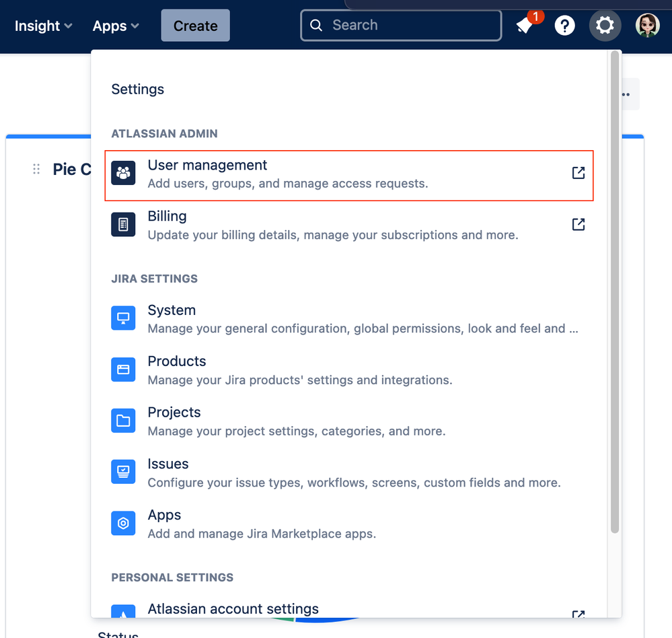
Task: Click 'Add and manage Jira Marketplace apps.' text
Action: pyautogui.click(x=262, y=534)
